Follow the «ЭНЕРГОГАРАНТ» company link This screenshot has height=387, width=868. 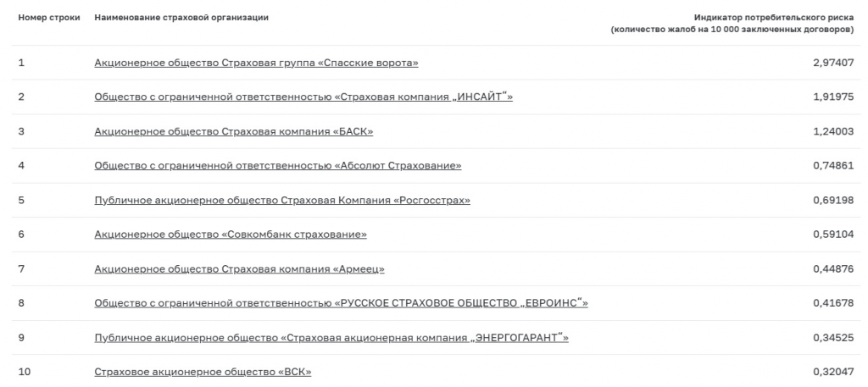(331, 338)
